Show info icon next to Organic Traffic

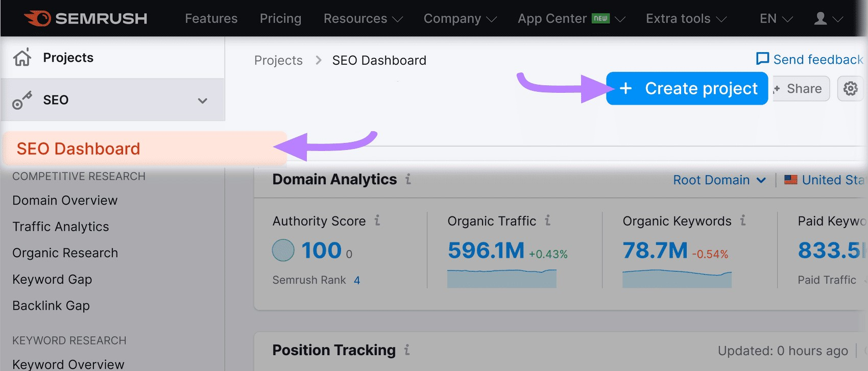tap(547, 220)
